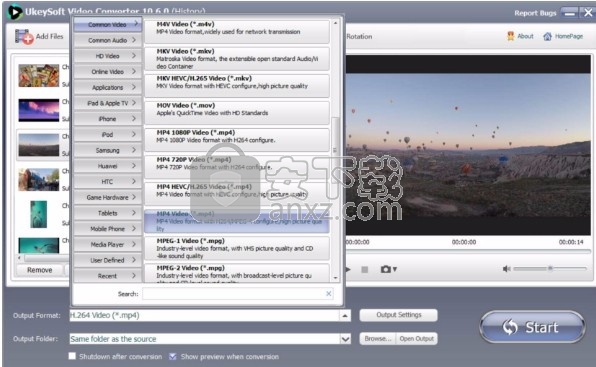Select the teal portrait video thumbnail
This screenshot has height=367, width=596.
pyautogui.click(x=39, y=214)
